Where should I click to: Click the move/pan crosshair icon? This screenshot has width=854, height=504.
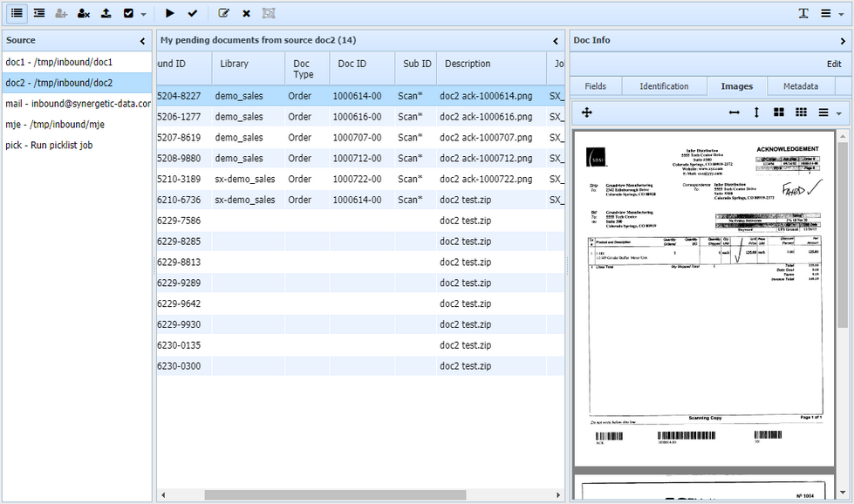587,112
